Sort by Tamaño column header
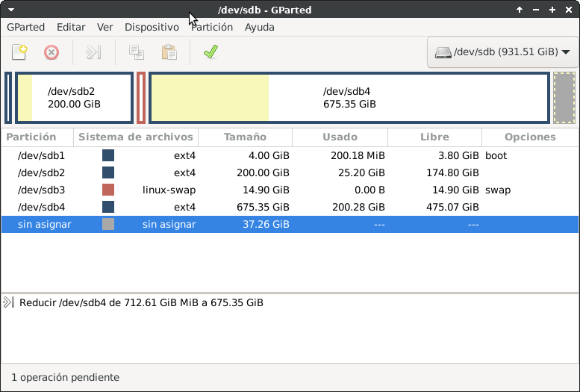580x392 pixels. [x=246, y=137]
